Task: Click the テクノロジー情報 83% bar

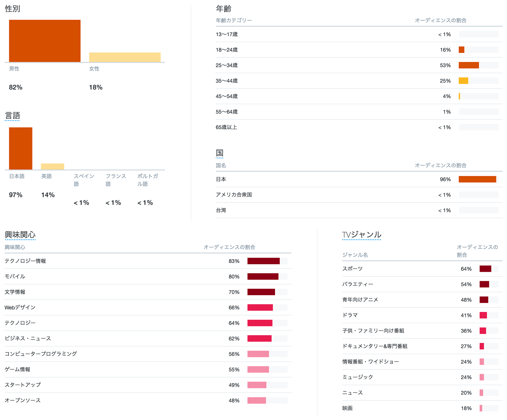Action: 263,261
